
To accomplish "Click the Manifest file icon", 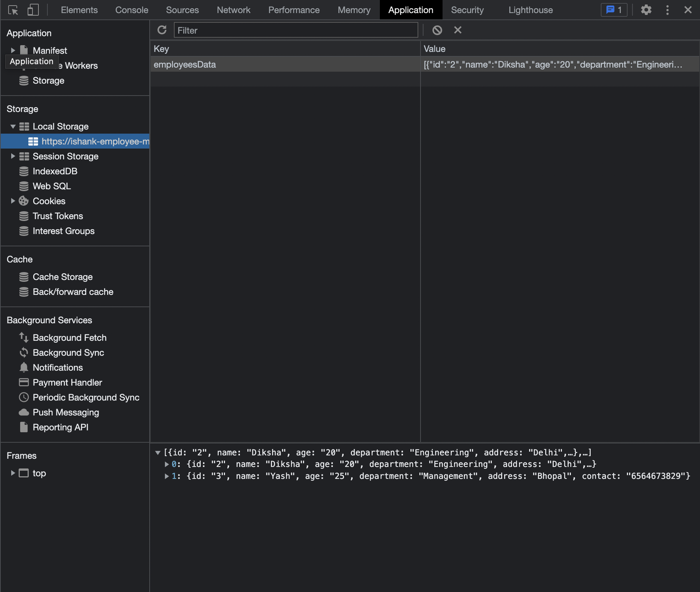I will 24,50.
